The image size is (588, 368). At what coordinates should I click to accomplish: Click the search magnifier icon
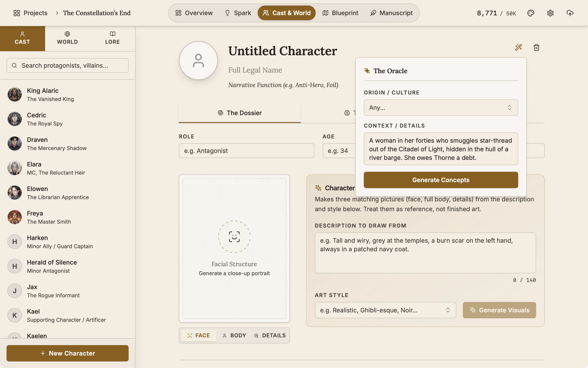coord(14,65)
